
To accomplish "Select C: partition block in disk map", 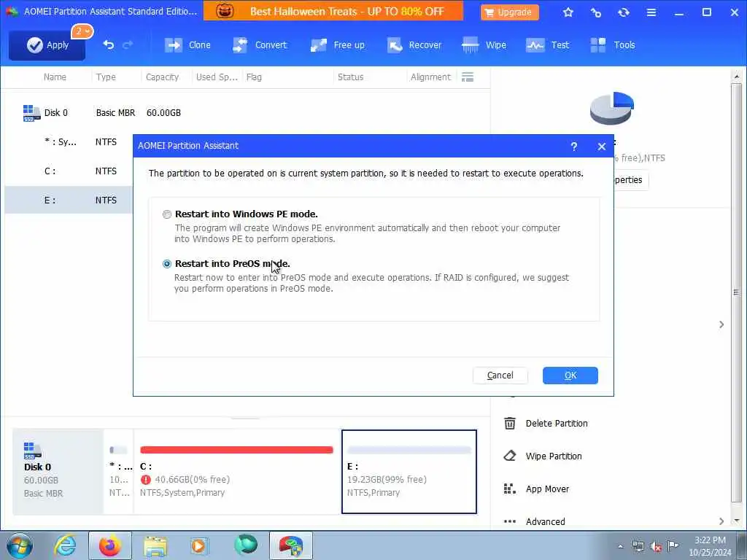I will click(237, 472).
